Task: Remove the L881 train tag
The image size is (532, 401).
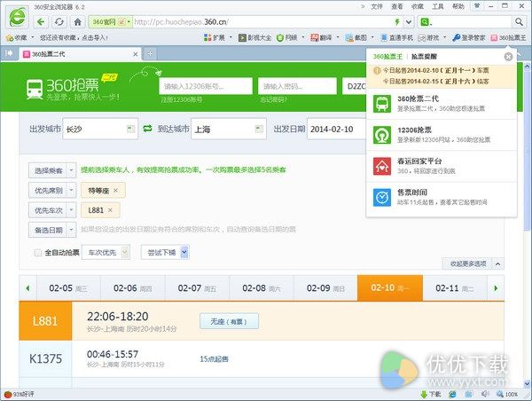Action: [110, 210]
